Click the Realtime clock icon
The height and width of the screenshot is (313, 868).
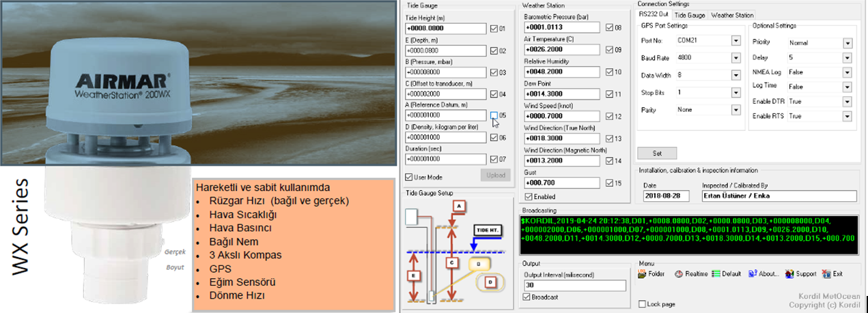click(x=679, y=273)
